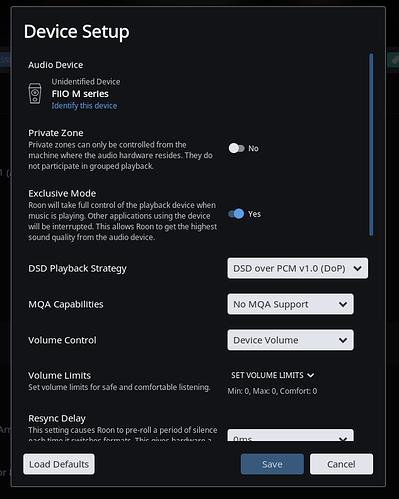Click the 'Unidentified Device' label

coord(86,82)
